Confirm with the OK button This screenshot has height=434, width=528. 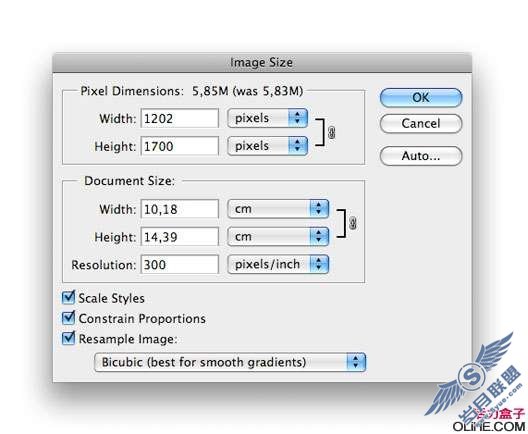[421, 98]
